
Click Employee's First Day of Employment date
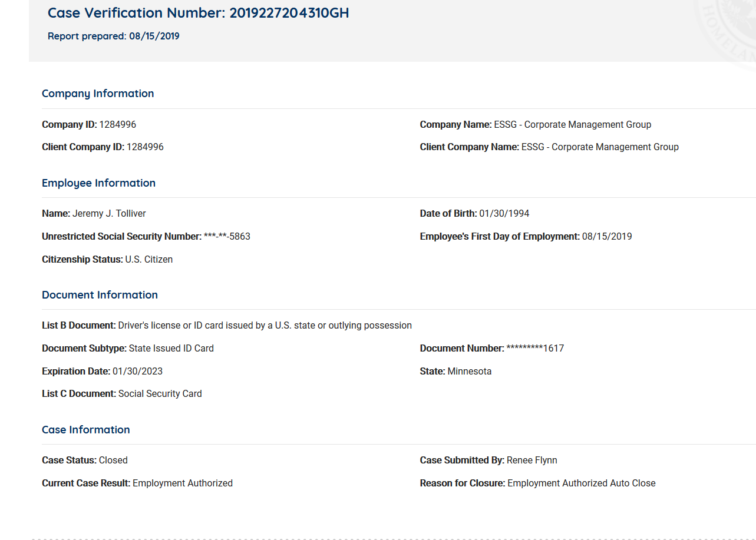coord(606,237)
